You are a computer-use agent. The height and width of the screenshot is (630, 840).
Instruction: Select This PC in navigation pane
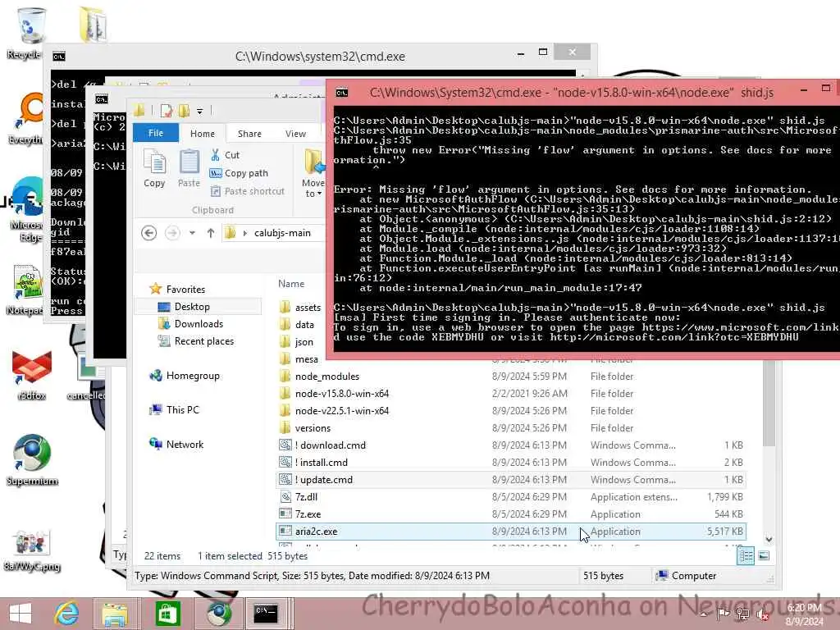tap(174, 410)
